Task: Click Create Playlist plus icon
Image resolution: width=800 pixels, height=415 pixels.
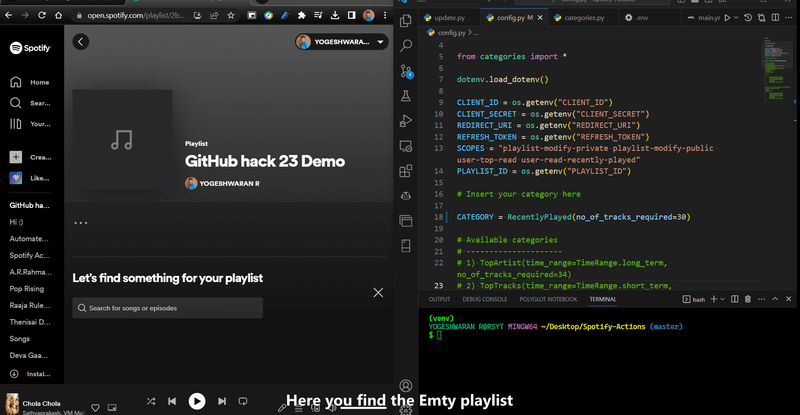Action: (x=16, y=157)
